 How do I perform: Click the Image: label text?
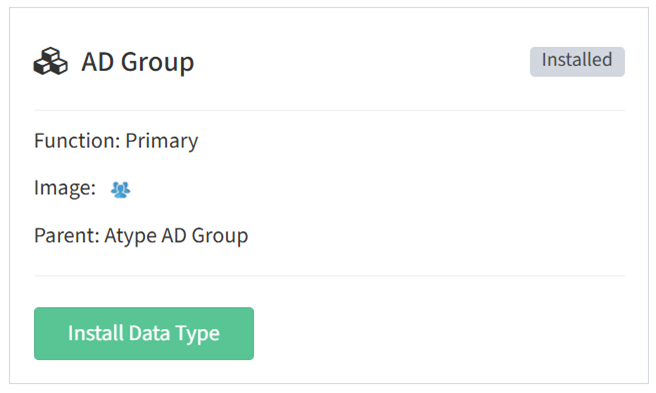(65, 188)
